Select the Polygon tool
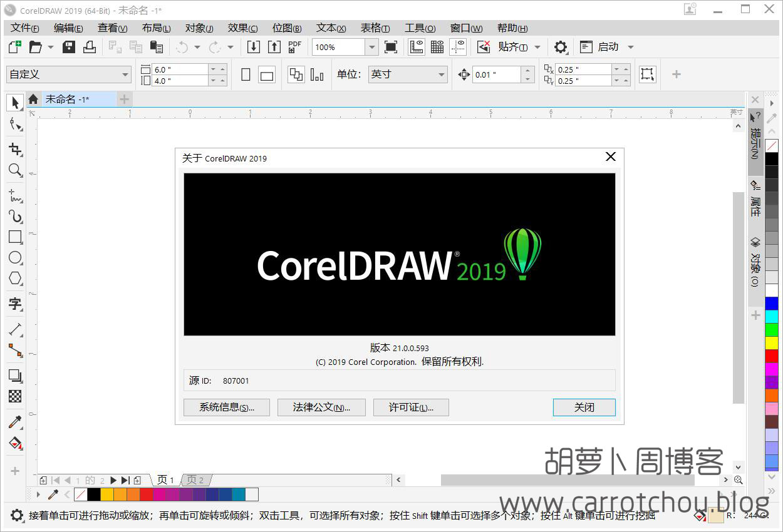This screenshot has width=783, height=532. point(15,278)
